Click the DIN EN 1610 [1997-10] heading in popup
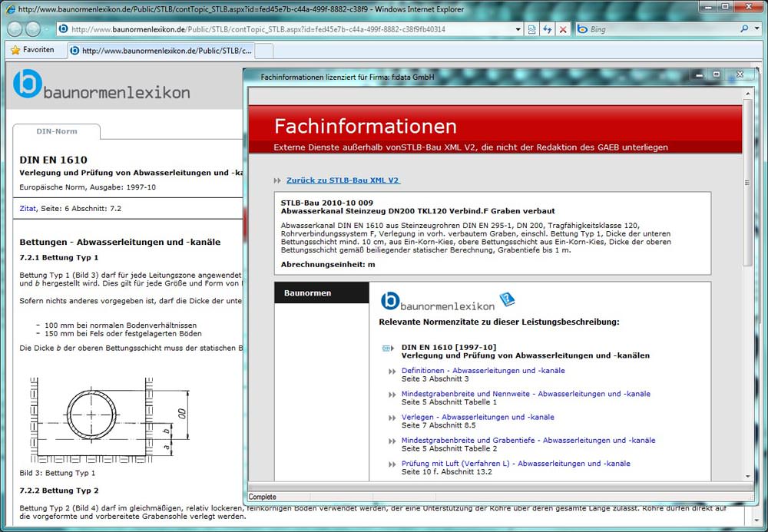This screenshot has width=768, height=532. tap(449, 347)
